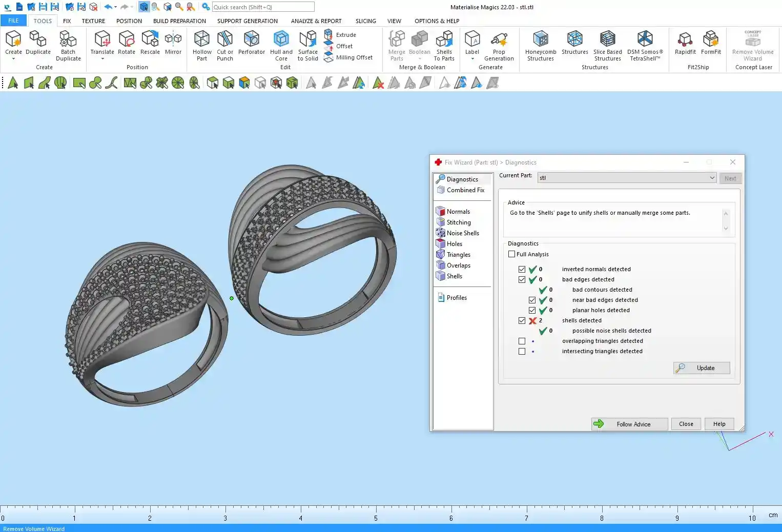Enable the Full Analysis checkbox
Image resolution: width=782 pixels, height=532 pixels.
click(x=511, y=254)
